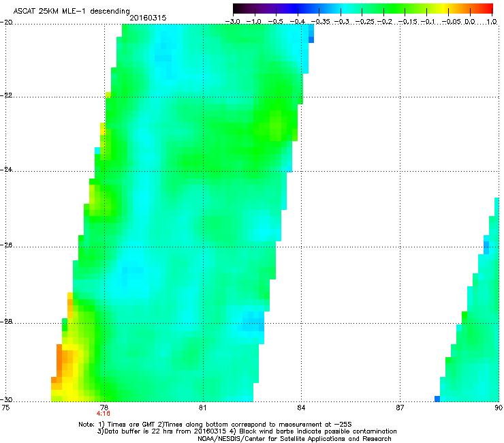The height and width of the screenshot is (443, 504).
Task: Click the bright green section of color bar
Action: point(394,8)
